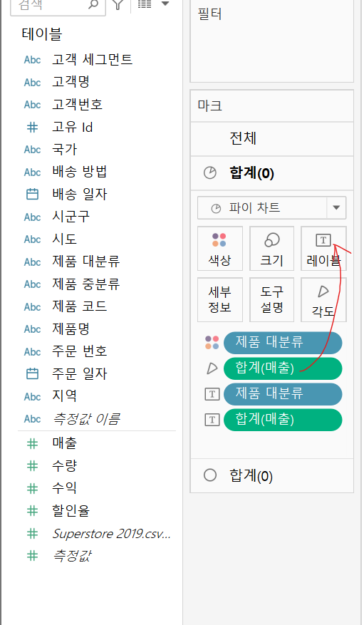Click the calendar icon beside 배송 일자
Screen dimensions: 364x625
pyautogui.click(x=32, y=194)
